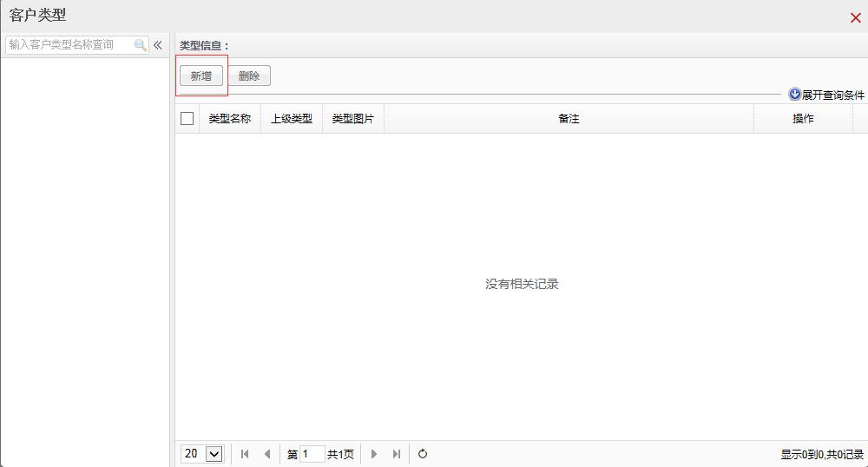The width and height of the screenshot is (868, 467).
Task: Click the page number input field
Action: pos(312,454)
